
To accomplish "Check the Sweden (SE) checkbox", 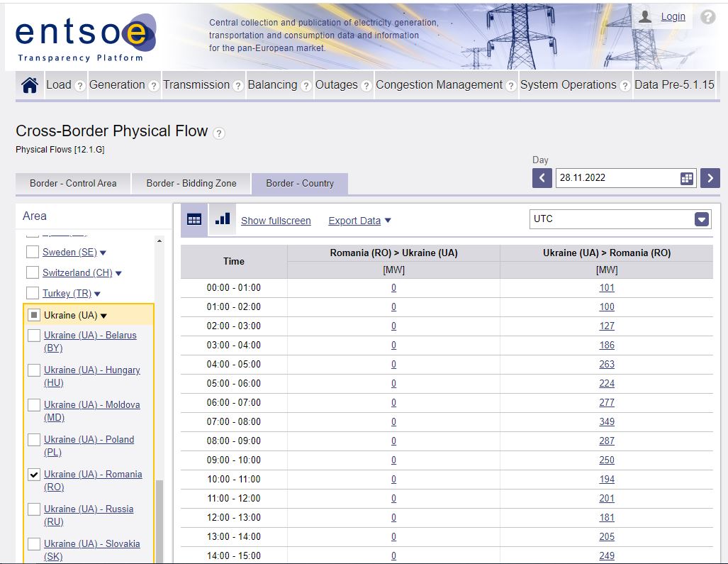I will click(33, 252).
